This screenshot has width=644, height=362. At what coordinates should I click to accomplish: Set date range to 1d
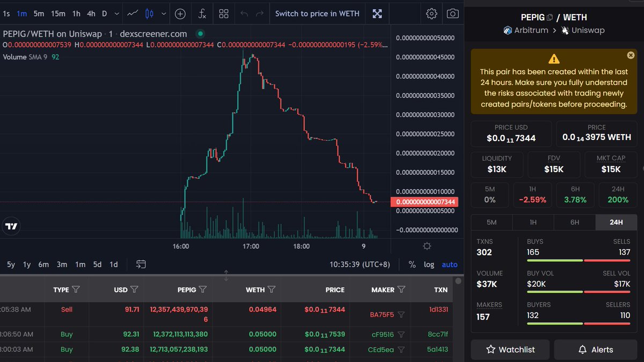[x=114, y=264]
